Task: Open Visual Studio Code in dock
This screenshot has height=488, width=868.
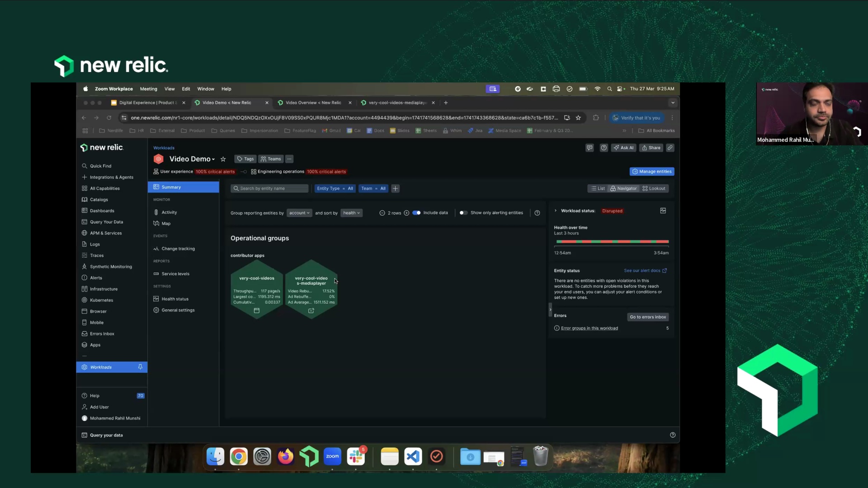Action: (413, 456)
